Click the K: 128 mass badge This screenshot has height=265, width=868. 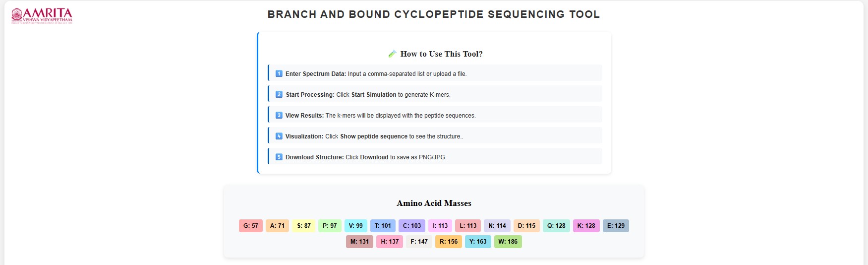586,226
